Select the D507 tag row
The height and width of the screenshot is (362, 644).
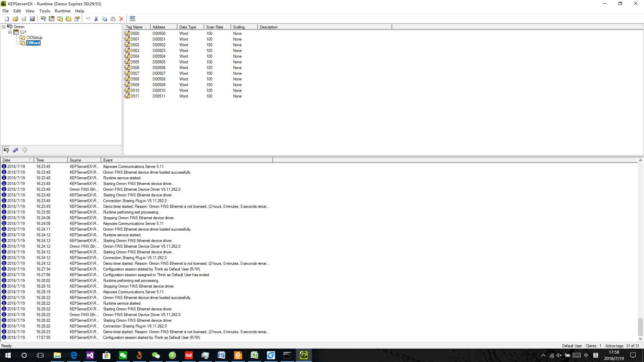tap(135, 73)
